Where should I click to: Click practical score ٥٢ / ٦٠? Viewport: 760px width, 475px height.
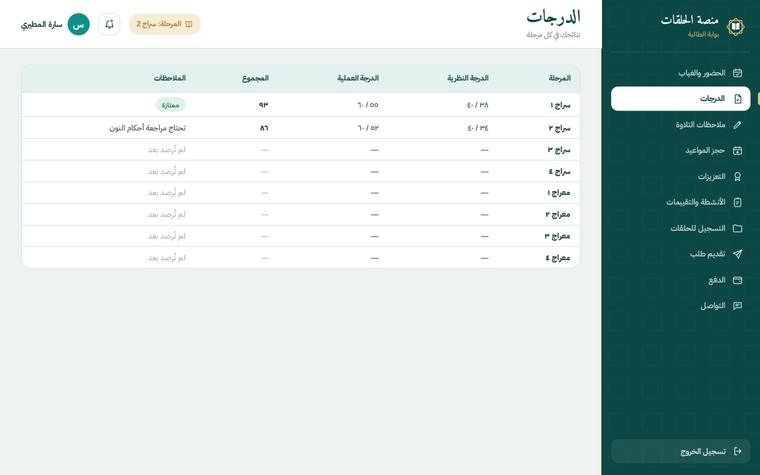[x=368, y=128]
